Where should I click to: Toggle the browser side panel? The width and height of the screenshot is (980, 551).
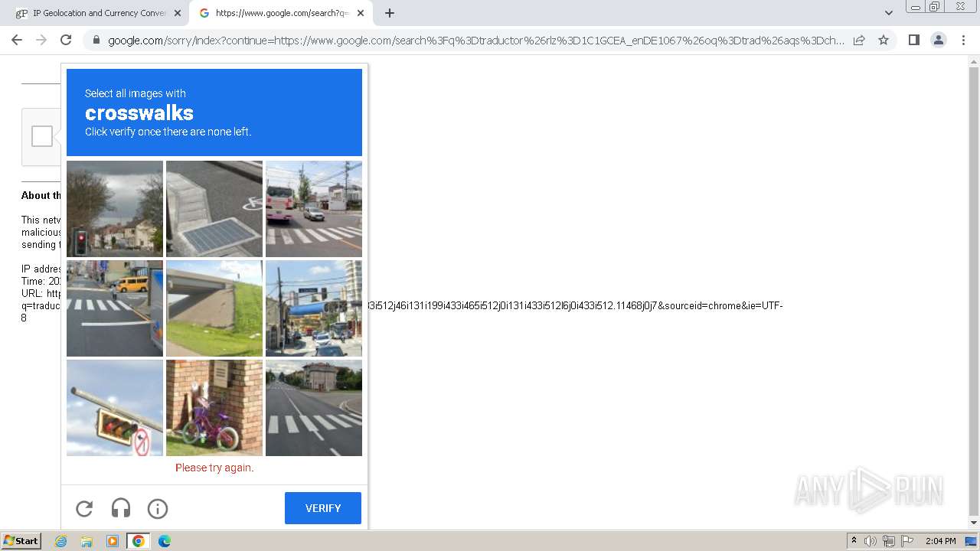coord(913,40)
